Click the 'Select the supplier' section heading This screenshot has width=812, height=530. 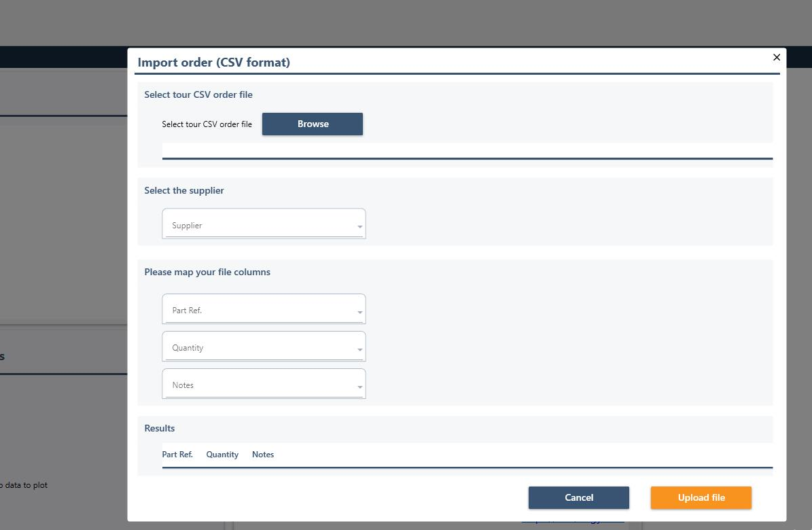click(x=184, y=191)
